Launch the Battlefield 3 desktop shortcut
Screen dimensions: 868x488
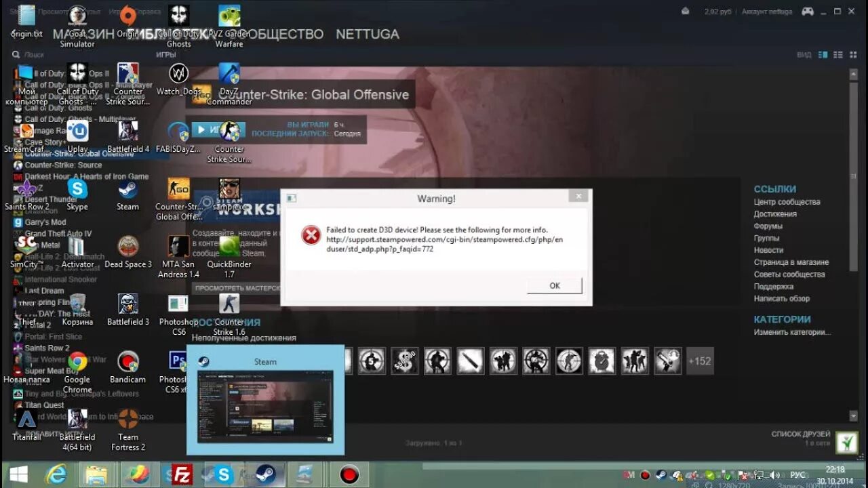tap(127, 310)
